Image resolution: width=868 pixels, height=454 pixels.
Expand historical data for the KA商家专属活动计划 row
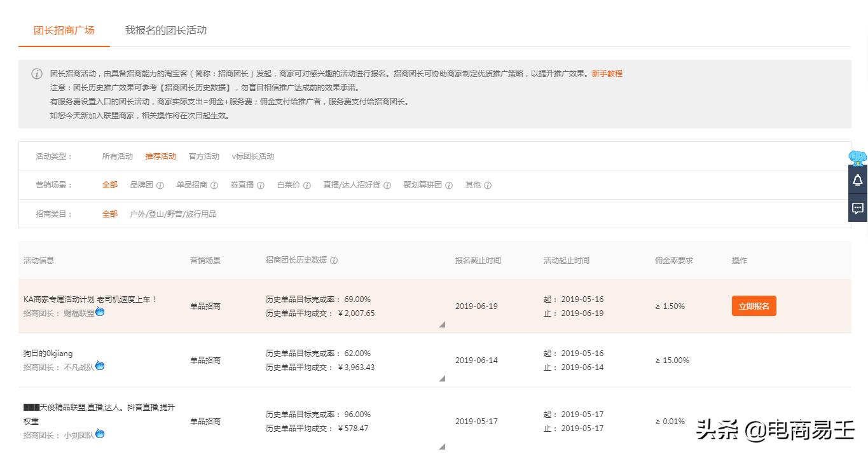coord(442,324)
